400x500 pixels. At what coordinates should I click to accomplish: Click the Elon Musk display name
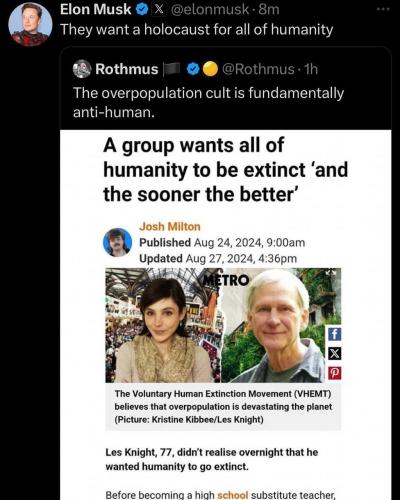tap(95, 10)
